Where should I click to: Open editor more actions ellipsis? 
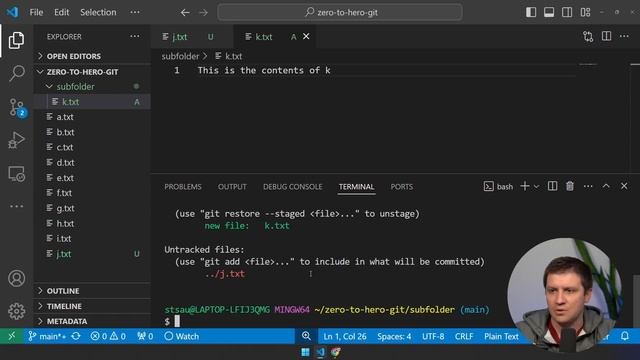(x=624, y=36)
